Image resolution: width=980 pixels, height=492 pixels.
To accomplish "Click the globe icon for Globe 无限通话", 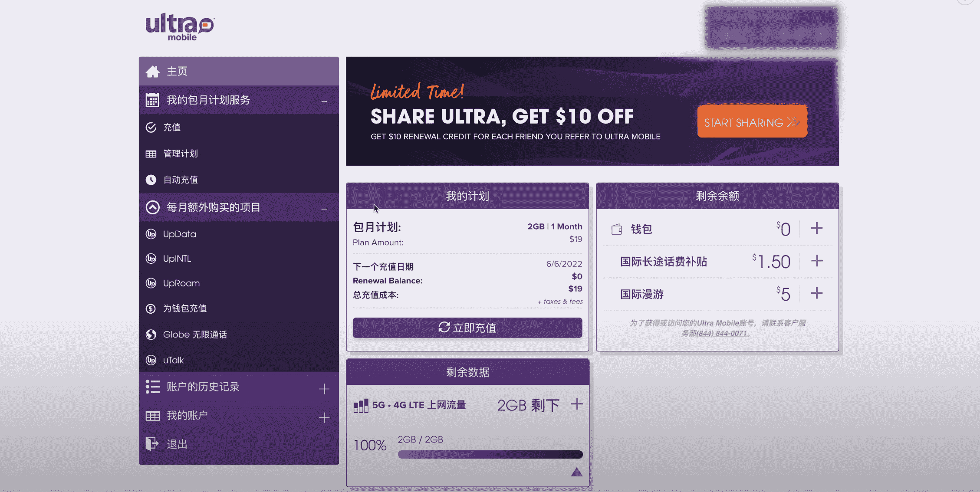I will click(151, 335).
